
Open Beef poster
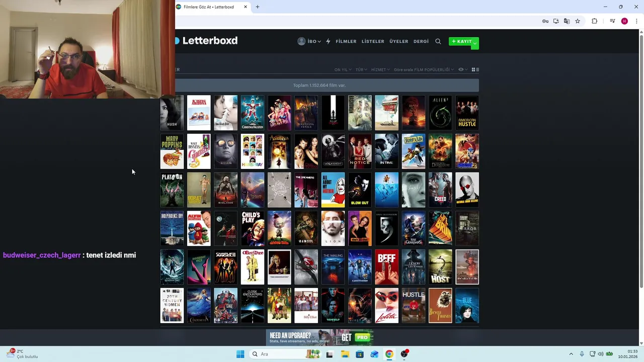point(386,267)
